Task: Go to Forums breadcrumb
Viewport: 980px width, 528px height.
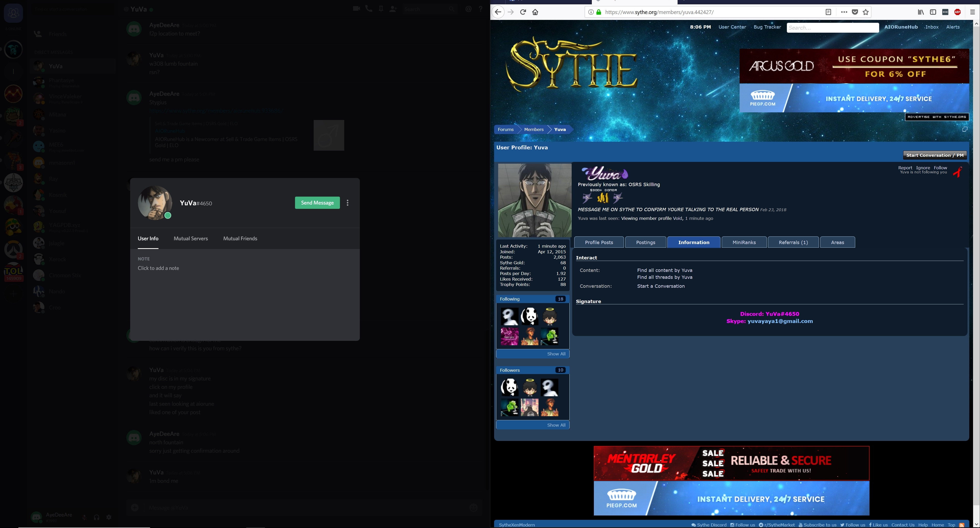Action: (x=506, y=130)
